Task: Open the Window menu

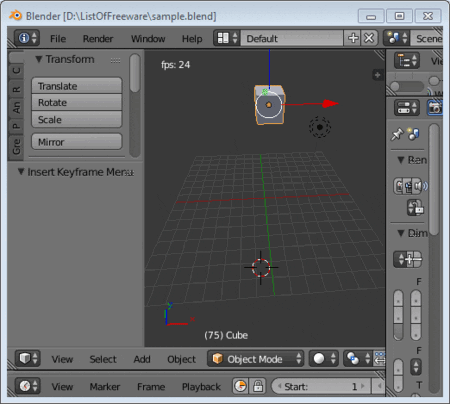Action: [148, 39]
